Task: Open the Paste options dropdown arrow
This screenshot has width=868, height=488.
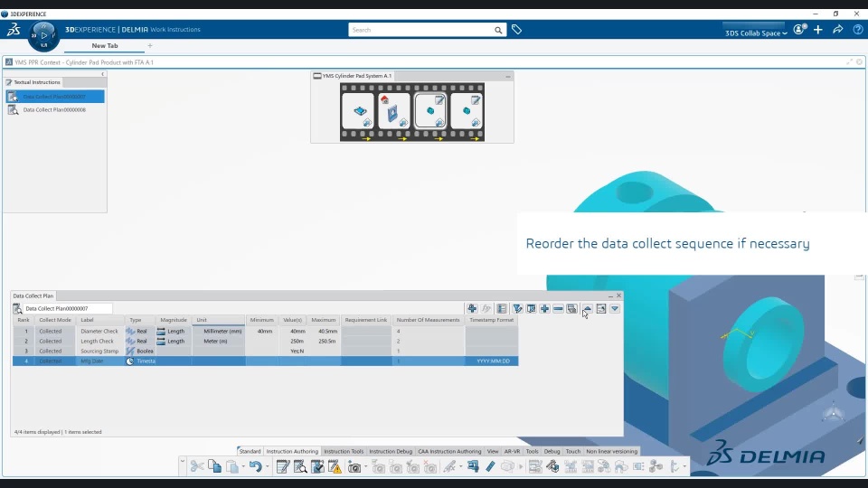Action: pos(243,467)
